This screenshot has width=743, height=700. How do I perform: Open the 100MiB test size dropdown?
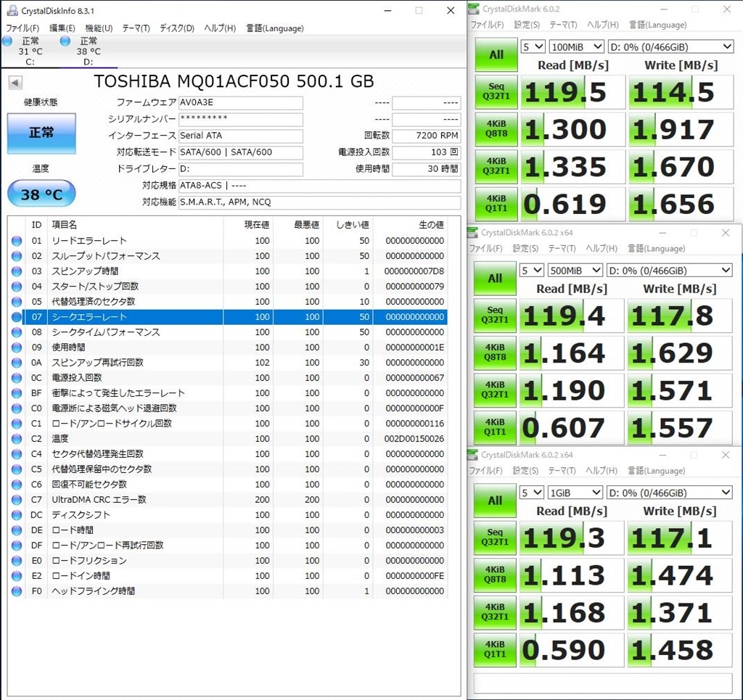coord(576,47)
